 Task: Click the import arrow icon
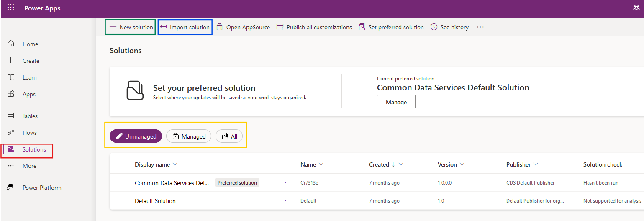coord(164,27)
